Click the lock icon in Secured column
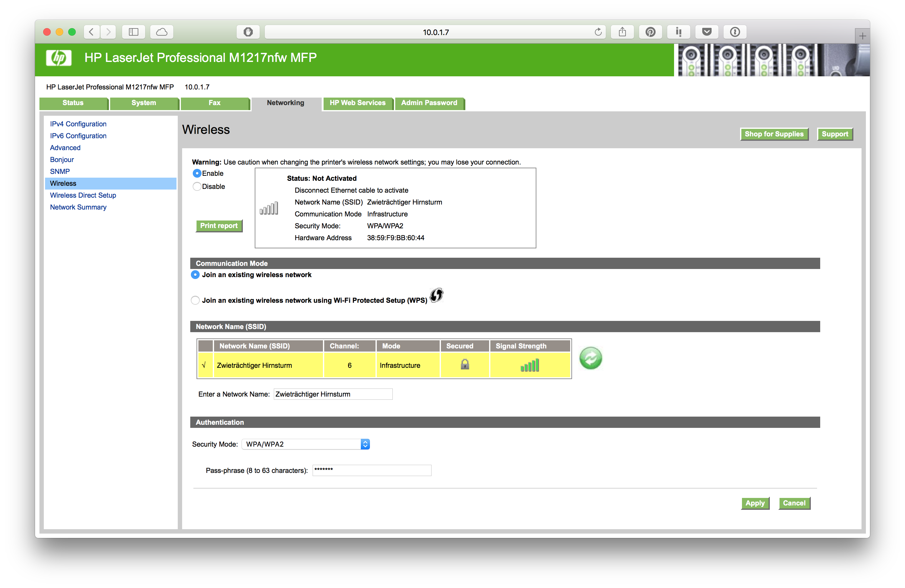This screenshot has width=905, height=588. [x=465, y=365]
